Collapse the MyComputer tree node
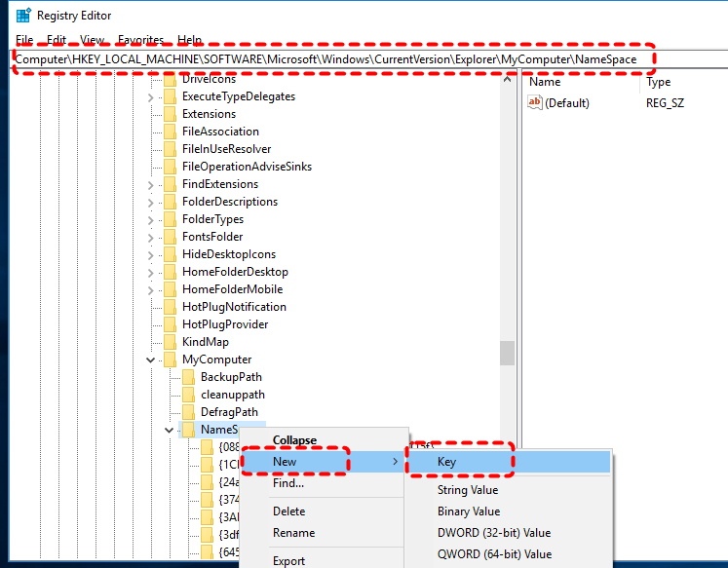This screenshot has width=728, height=568. tap(150, 360)
